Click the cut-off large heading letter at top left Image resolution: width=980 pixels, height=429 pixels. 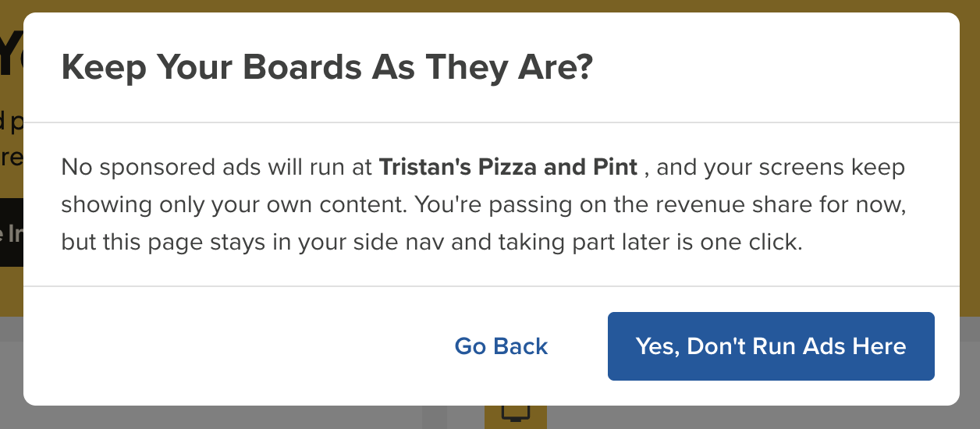coord(12,56)
